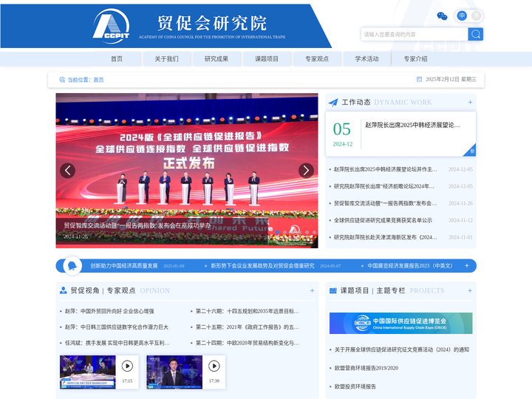Click the calendar icon beside the date
This screenshot has width=532, height=399.
click(420, 79)
